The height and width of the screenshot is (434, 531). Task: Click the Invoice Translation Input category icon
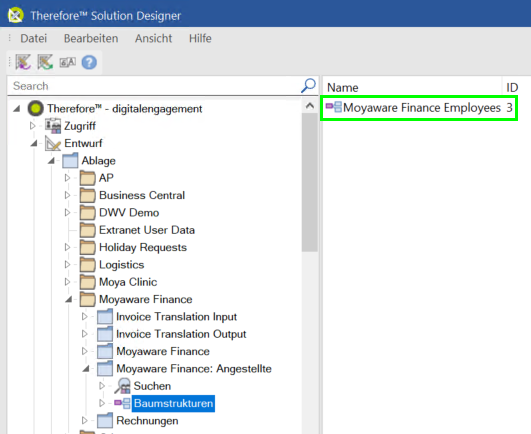(105, 317)
